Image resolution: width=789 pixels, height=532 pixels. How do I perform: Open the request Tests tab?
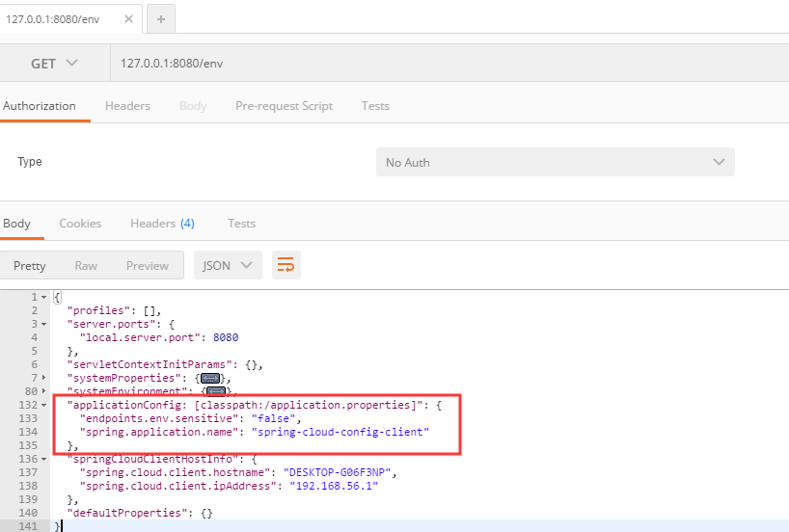[375, 106]
